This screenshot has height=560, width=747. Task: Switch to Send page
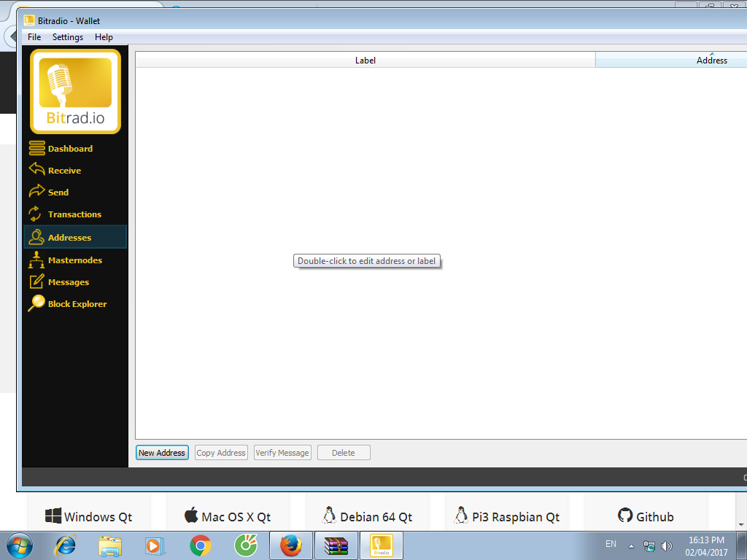pyautogui.click(x=58, y=192)
